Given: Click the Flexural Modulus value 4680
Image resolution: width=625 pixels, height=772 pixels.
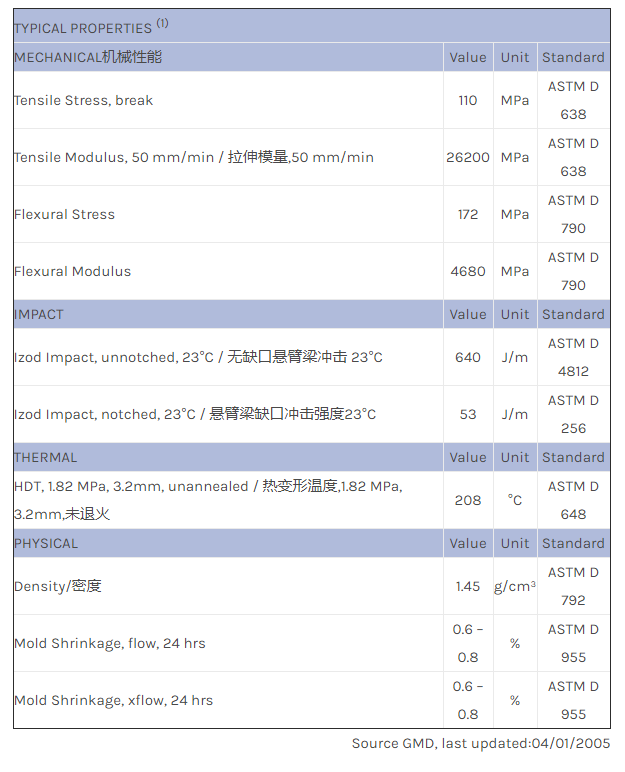Looking at the screenshot, I should click(x=468, y=271).
